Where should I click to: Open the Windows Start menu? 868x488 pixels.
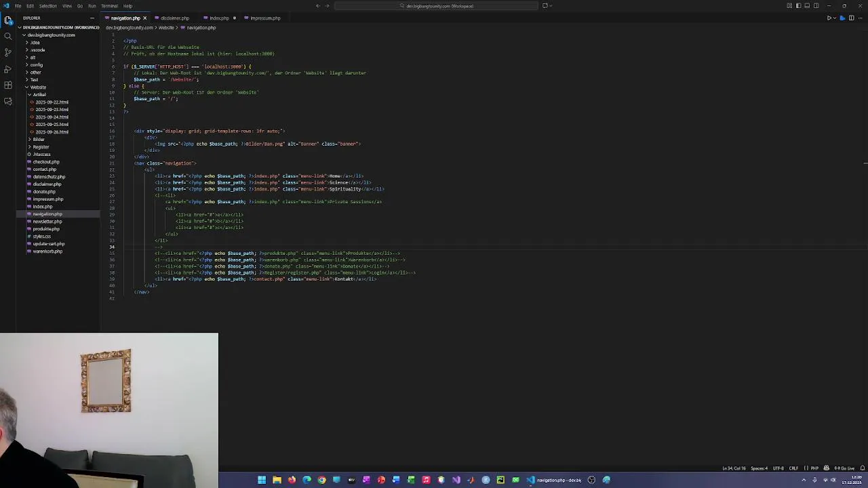(262, 480)
